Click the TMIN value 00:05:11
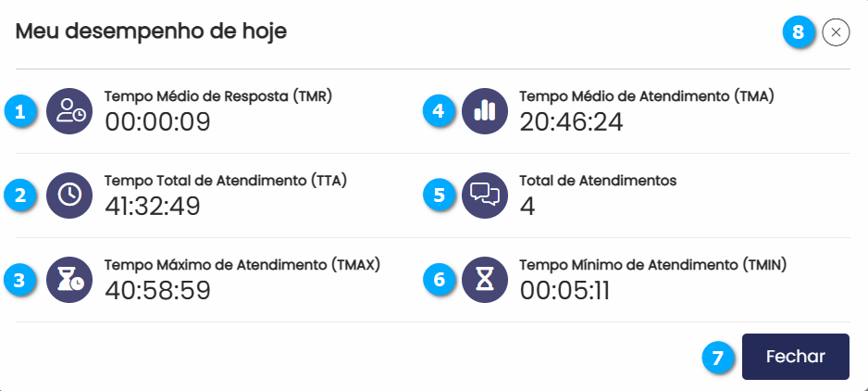This screenshot has height=391, width=868. (564, 291)
